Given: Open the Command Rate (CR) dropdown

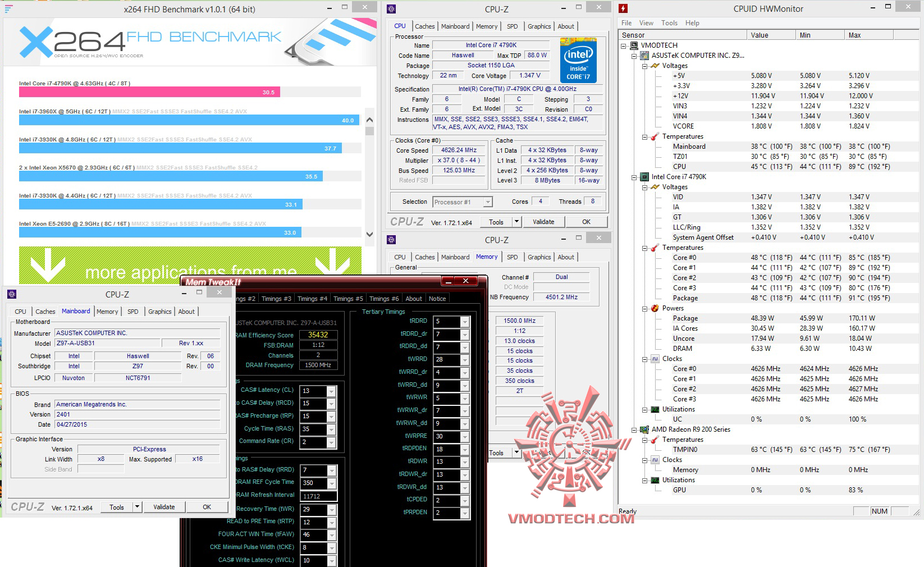Looking at the screenshot, I should click(x=332, y=442).
